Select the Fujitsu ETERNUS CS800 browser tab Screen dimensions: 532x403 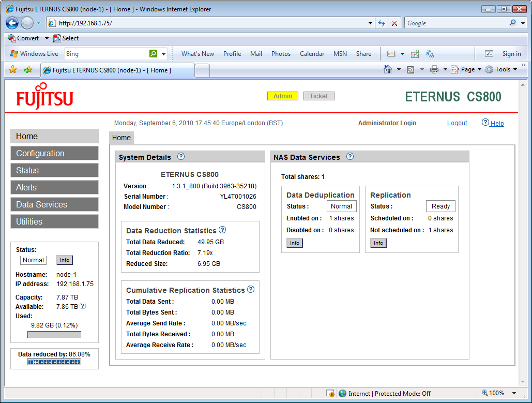[117, 70]
